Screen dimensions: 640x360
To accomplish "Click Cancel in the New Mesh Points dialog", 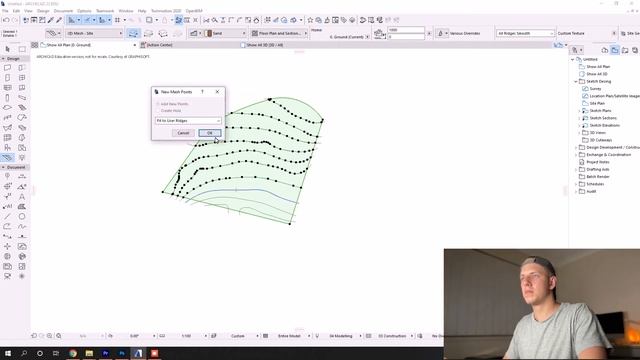I will click(x=183, y=133).
